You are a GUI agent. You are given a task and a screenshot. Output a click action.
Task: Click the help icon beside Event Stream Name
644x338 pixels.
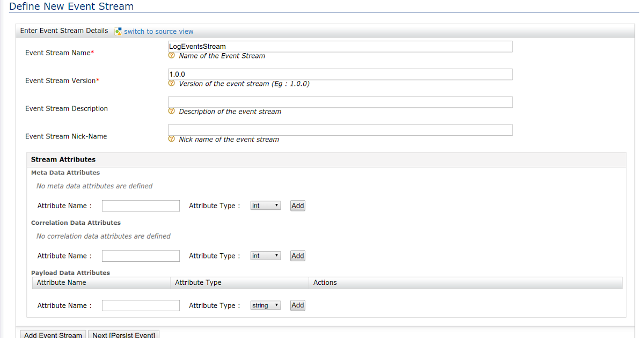pyautogui.click(x=171, y=56)
